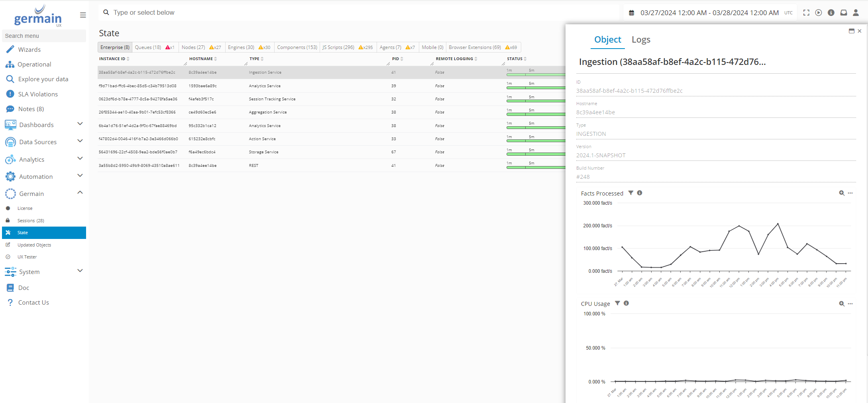The width and height of the screenshot is (868, 403).
Task: Open SLA Violations in sidebar
Action: [38, 94]
